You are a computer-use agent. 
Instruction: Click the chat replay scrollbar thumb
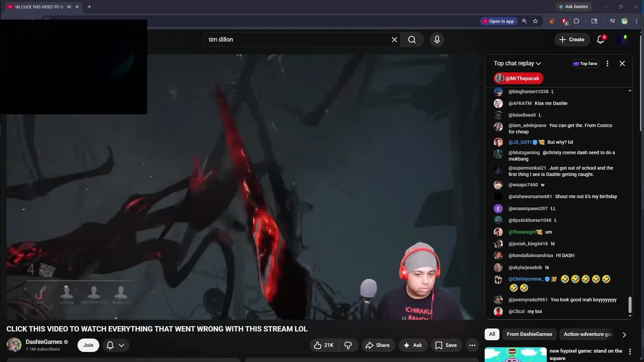(x=629, y=305)
